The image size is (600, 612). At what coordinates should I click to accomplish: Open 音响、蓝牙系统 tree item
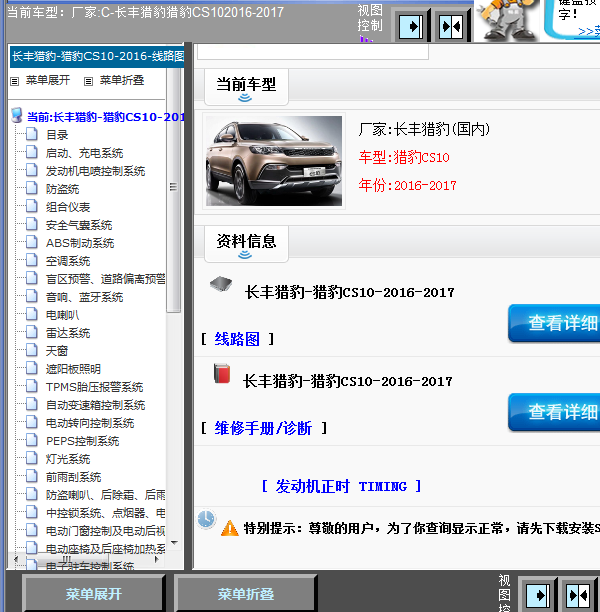[84, 297]
